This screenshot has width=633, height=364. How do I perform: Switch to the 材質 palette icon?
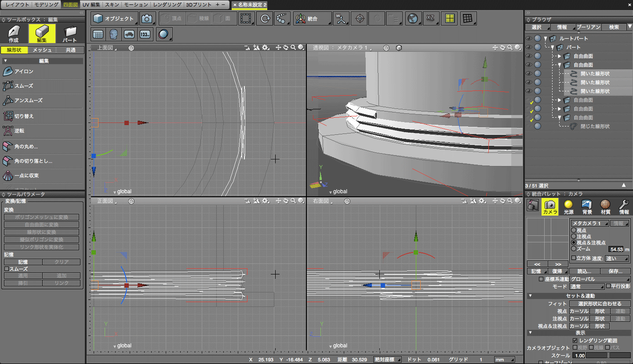(605, 206)
